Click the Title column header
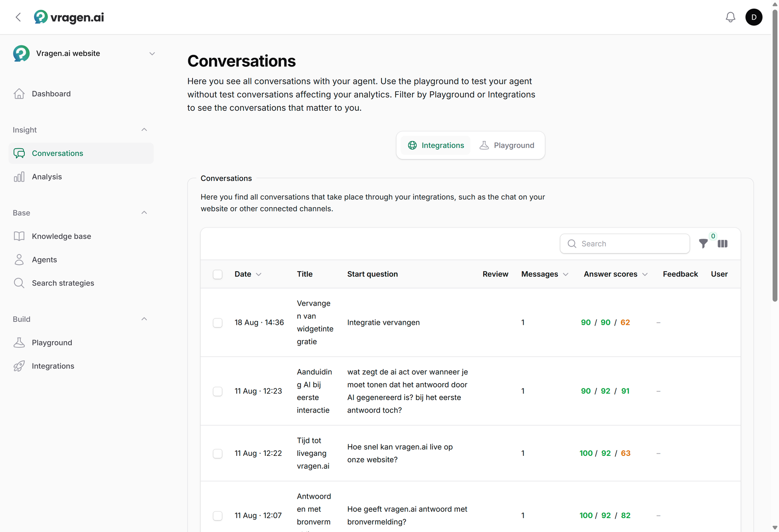Image resolution: width=779 pixels, height=532 pixels. point(305,274)
